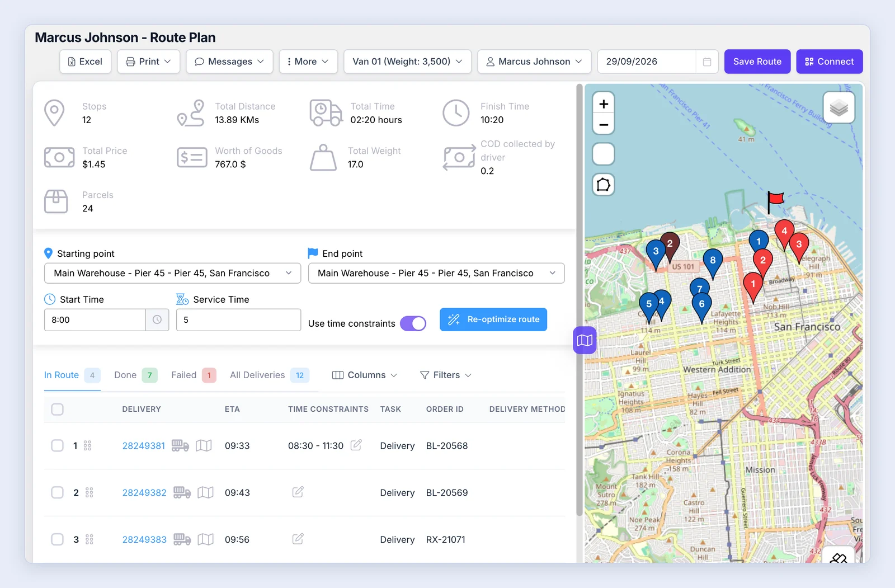The height and width of the screenshot is (588, 895).
Task: Click the clock icon in Start Time field
Action: point(157,319)
